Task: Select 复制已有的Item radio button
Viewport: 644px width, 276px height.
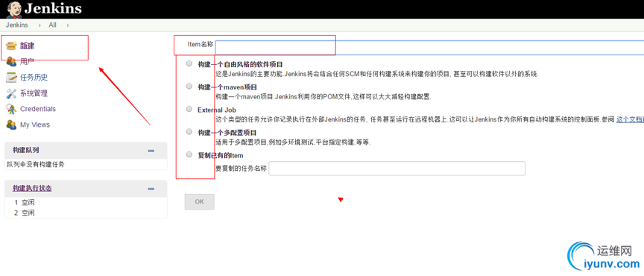Action: [189, 154]
